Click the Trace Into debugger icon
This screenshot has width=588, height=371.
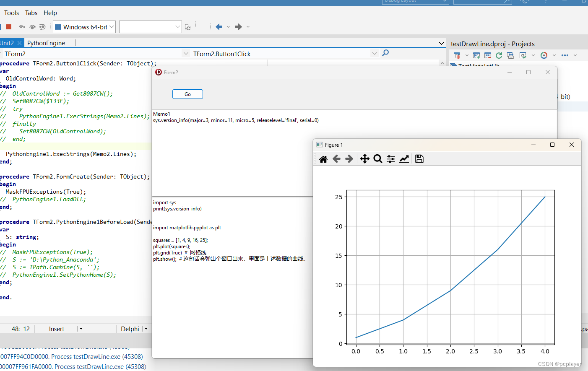[x=22, y=27]
